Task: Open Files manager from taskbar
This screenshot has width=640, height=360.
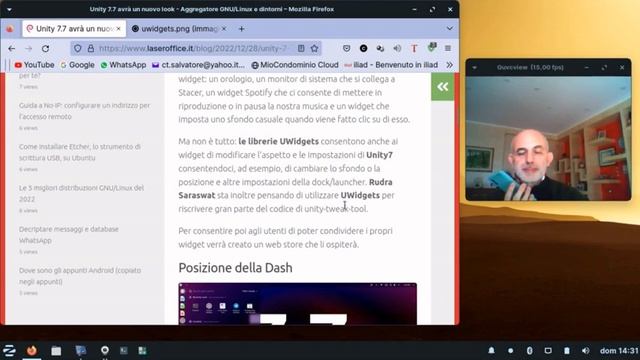Action: click(56, 351)
